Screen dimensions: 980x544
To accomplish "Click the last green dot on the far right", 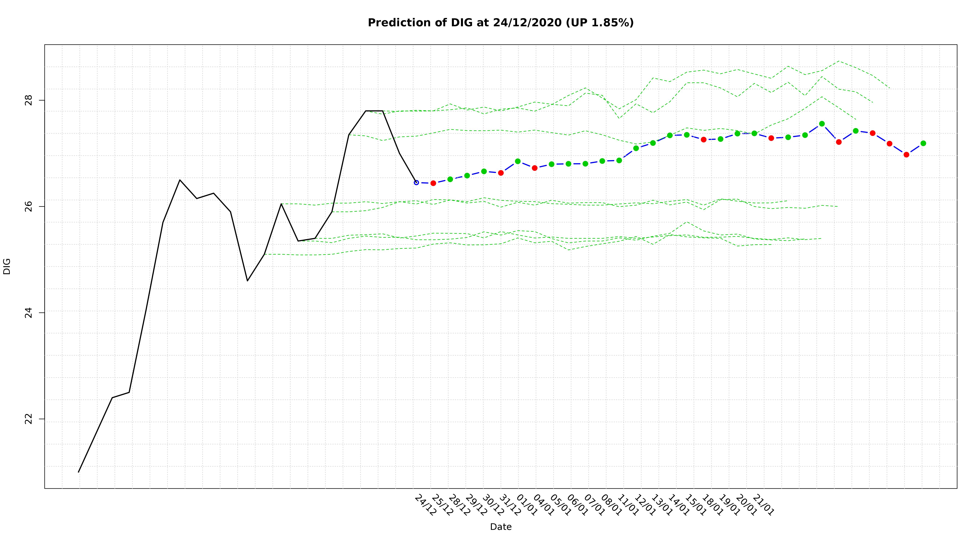I will click(x=923, y=143).
